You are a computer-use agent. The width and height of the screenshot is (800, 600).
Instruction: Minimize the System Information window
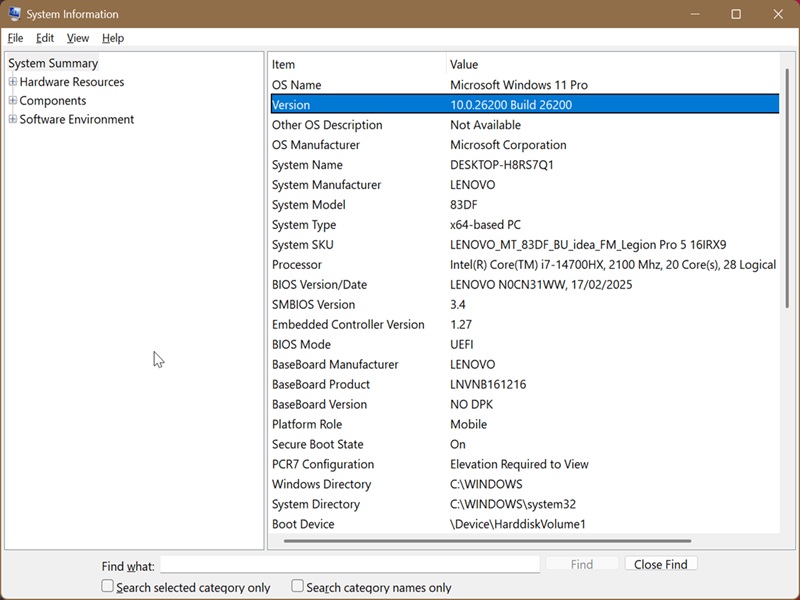coord(695,14)
